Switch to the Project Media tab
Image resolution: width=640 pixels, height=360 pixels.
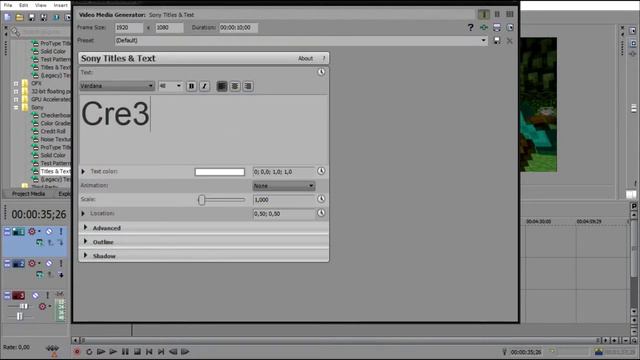pos(28,193)
